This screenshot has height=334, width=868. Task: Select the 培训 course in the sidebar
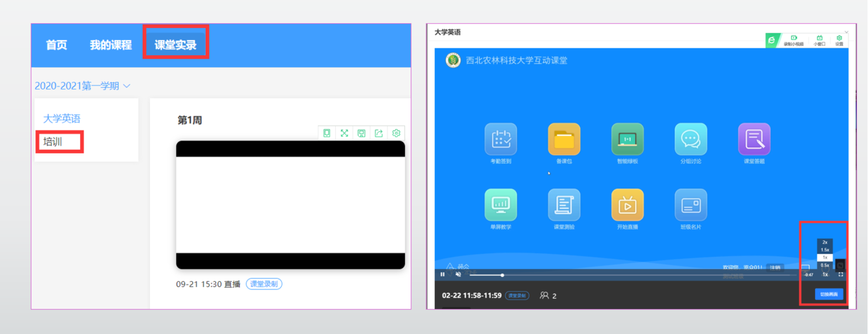tap(53, 142)
